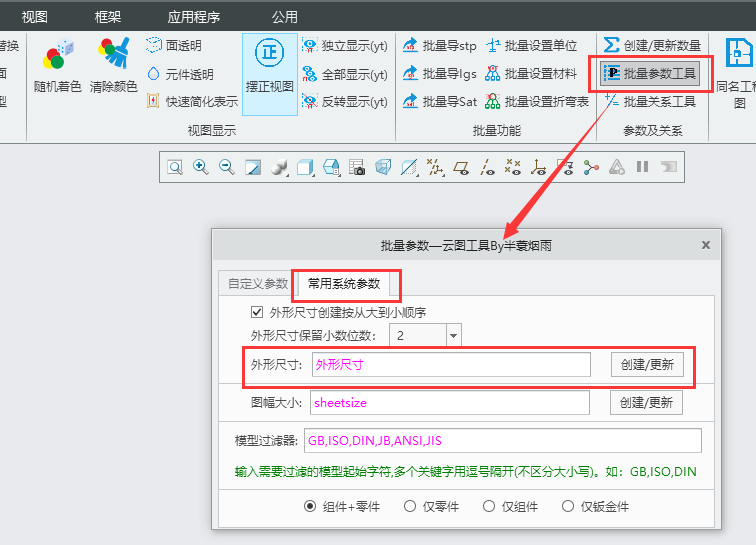756x545 pixels.
Task: Click the 清除颜色 clear color icon
Action: 114,66
